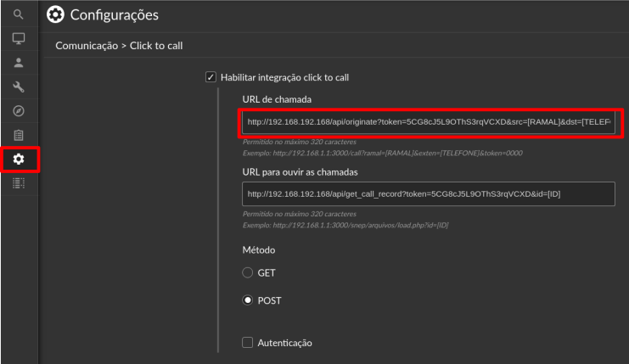The image size is (629, 364).
Task: Open the wrench tools sidebar icon
Action: 19,87
